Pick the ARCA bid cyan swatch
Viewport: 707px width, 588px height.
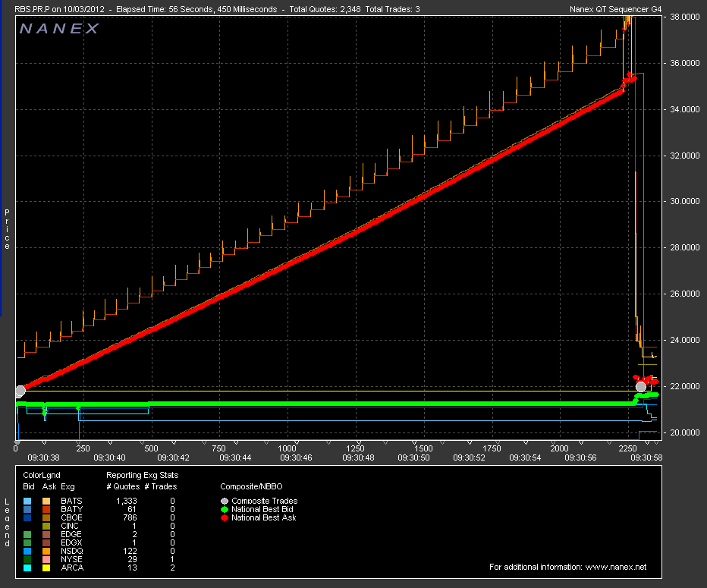pos(27,568)
